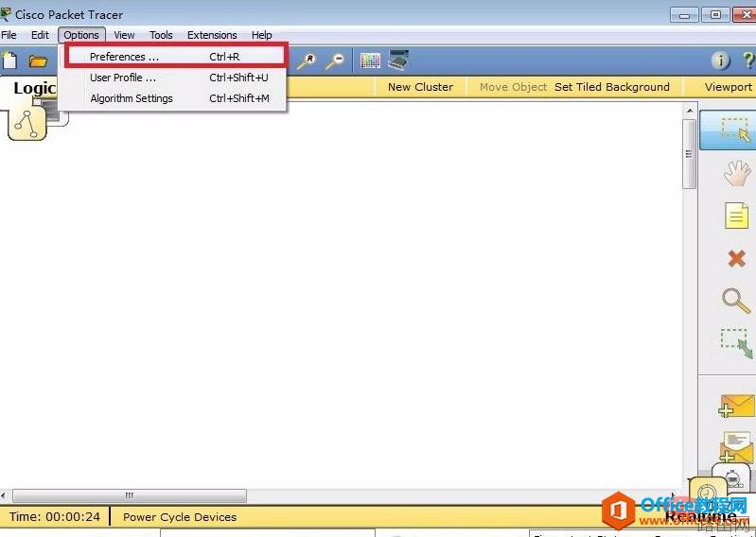The width and height of the screenshot is (756, 537).
Task: Close the Options menu header
Action: click(x=81, y=35)
